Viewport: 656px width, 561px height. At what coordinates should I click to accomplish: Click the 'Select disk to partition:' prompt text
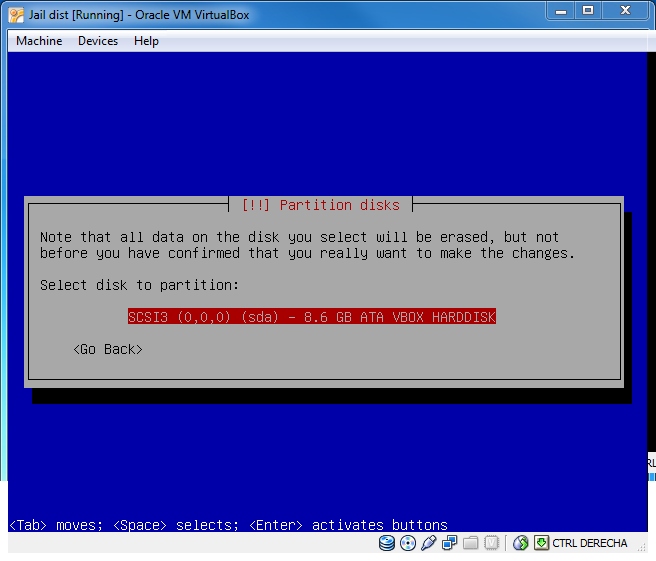pos(139,285)
